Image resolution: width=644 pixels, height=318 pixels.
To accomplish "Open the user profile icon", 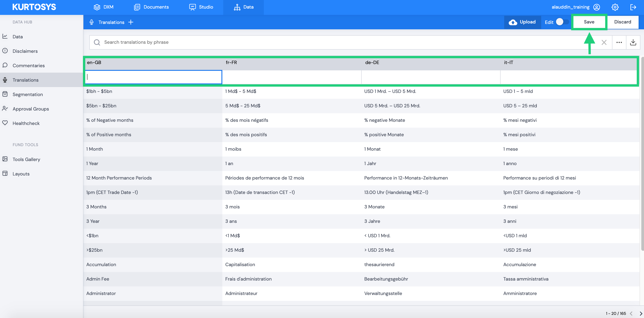I will coord(596,7).
